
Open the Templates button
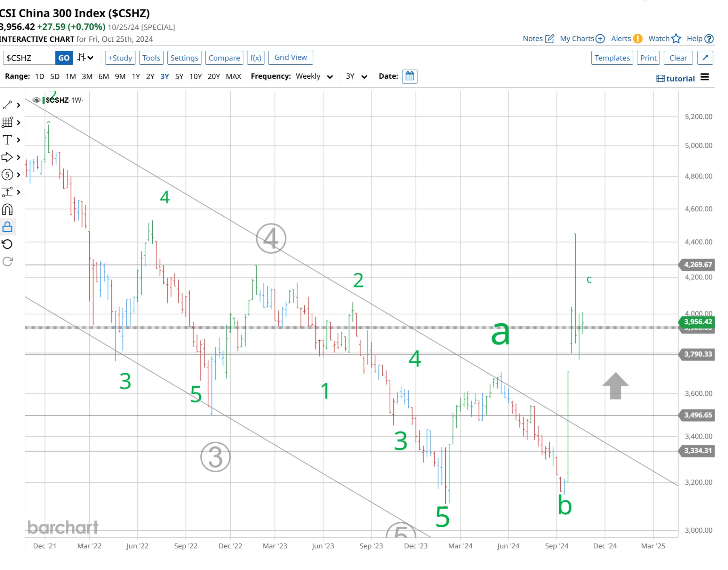point(612,58)
